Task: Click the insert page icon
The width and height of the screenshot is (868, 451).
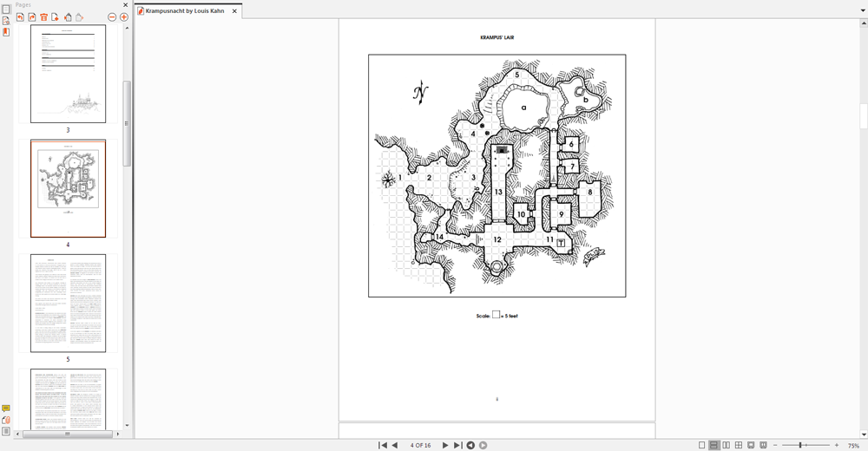Action: click(56, 17)
